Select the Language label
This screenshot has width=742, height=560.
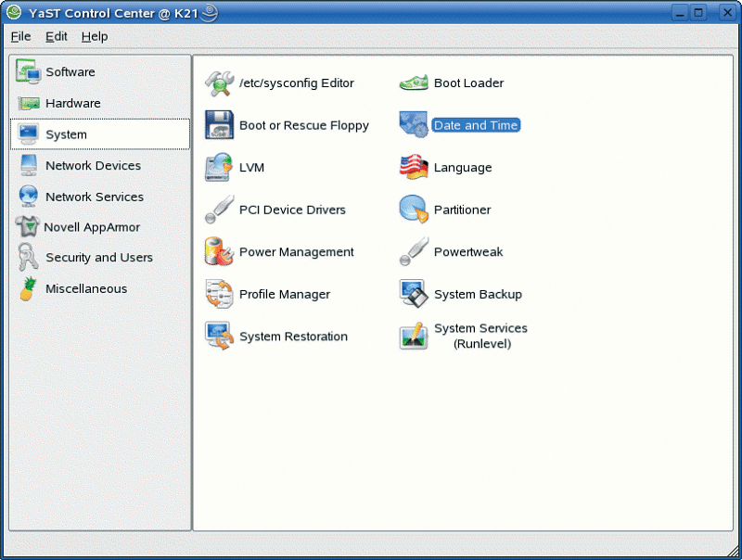point(463,168)
